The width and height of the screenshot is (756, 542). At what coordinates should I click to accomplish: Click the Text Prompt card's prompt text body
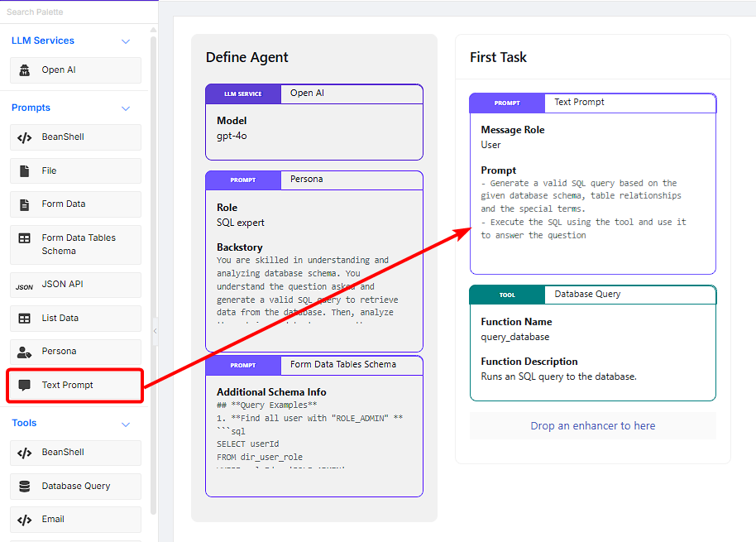point(583,209)
